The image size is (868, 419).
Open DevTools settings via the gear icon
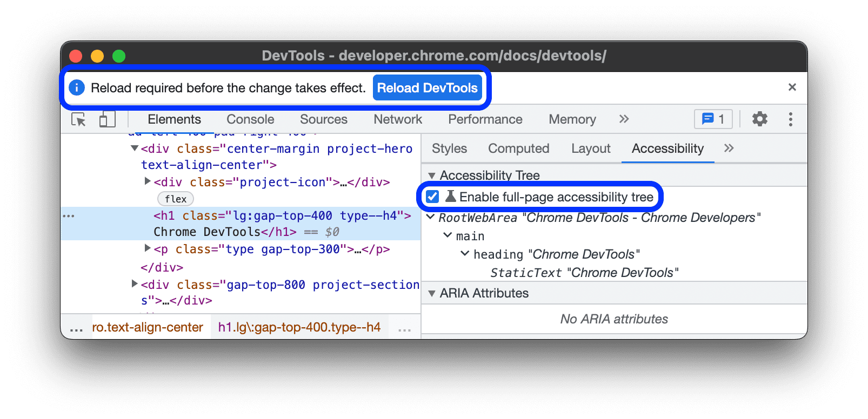point(759,119)
